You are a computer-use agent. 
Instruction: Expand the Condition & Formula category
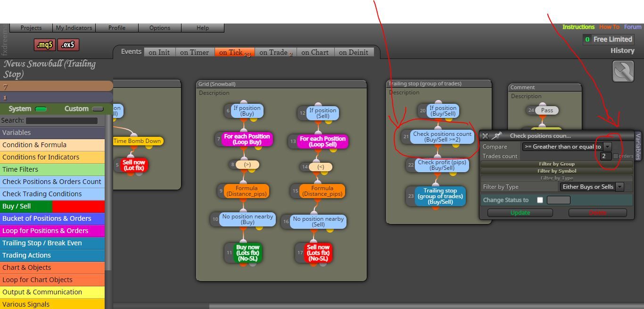click(52, 145)
